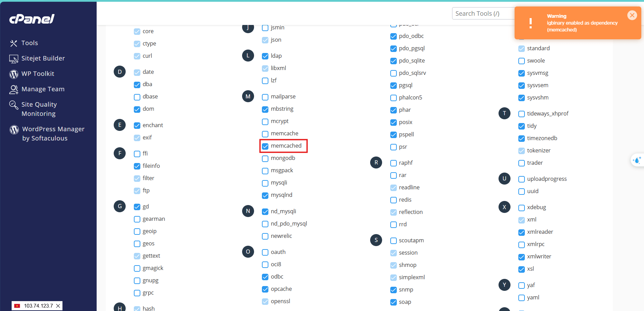Click the floating sparkle assistant icon

[x=637, y=160]
